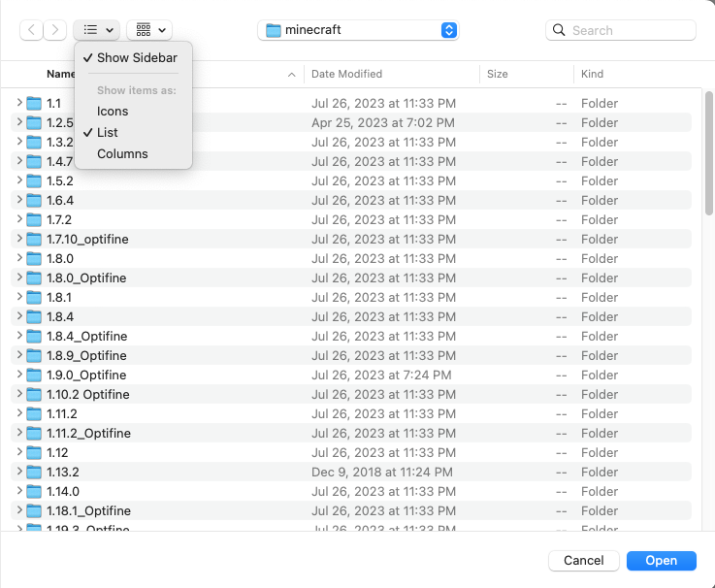Click the Dec 9, 2018 date cell
Screen dimensions: 715x588
pyautogui.click(x=382, y=473)
